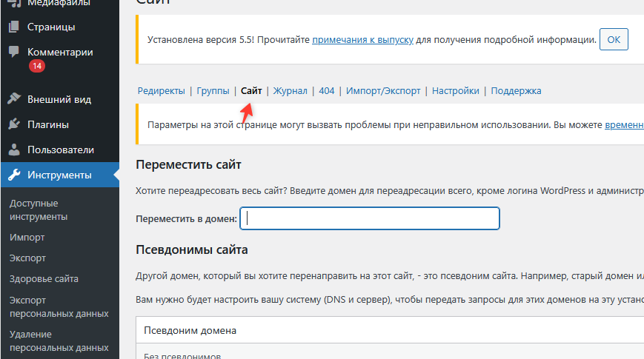Open the Поддержка tab

[516, 91]
